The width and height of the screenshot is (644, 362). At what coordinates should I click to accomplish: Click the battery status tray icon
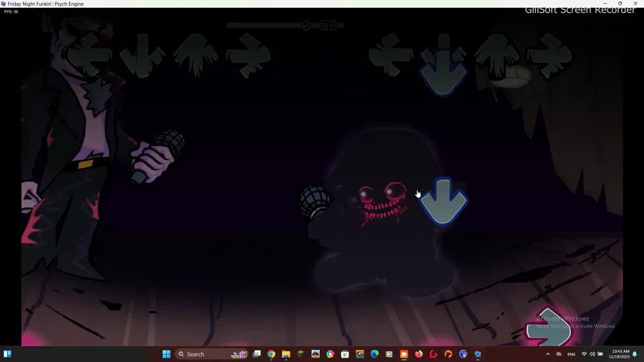tap(600, 354)
